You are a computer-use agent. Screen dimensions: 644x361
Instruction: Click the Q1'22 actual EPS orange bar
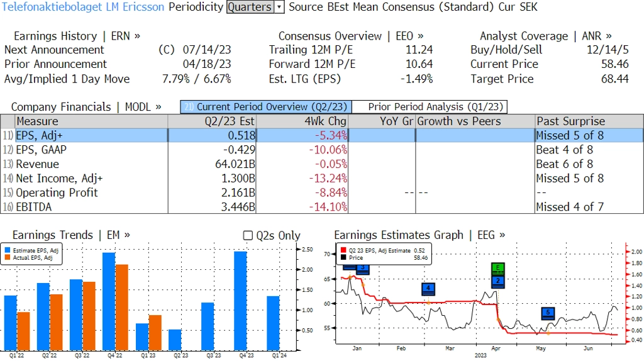click(23, 331)
